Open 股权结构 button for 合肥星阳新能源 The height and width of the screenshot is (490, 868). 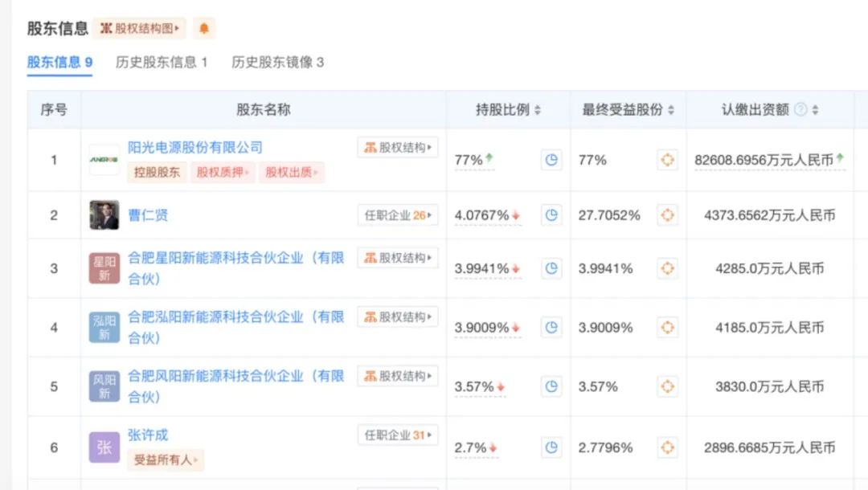tap(398, 258)
